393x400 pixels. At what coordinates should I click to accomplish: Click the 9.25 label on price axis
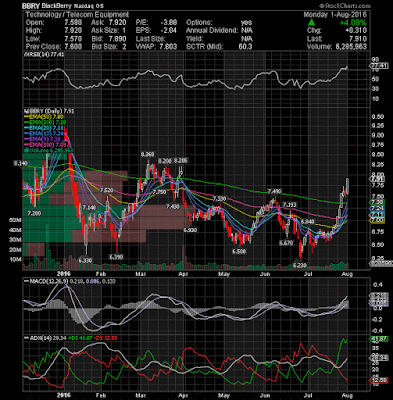378,126
